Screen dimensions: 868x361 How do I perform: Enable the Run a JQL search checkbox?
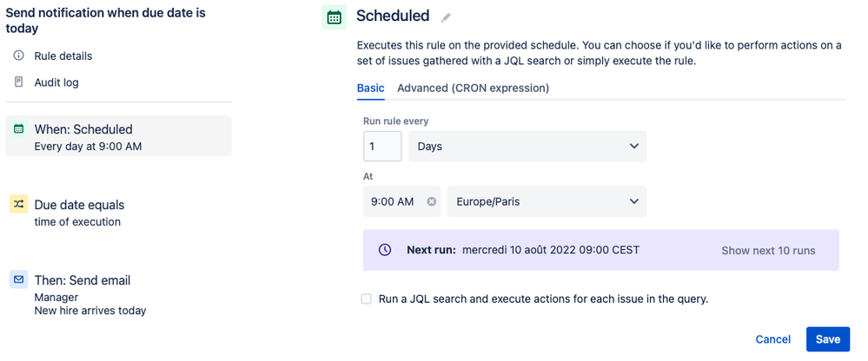click(x=367, y=299)
